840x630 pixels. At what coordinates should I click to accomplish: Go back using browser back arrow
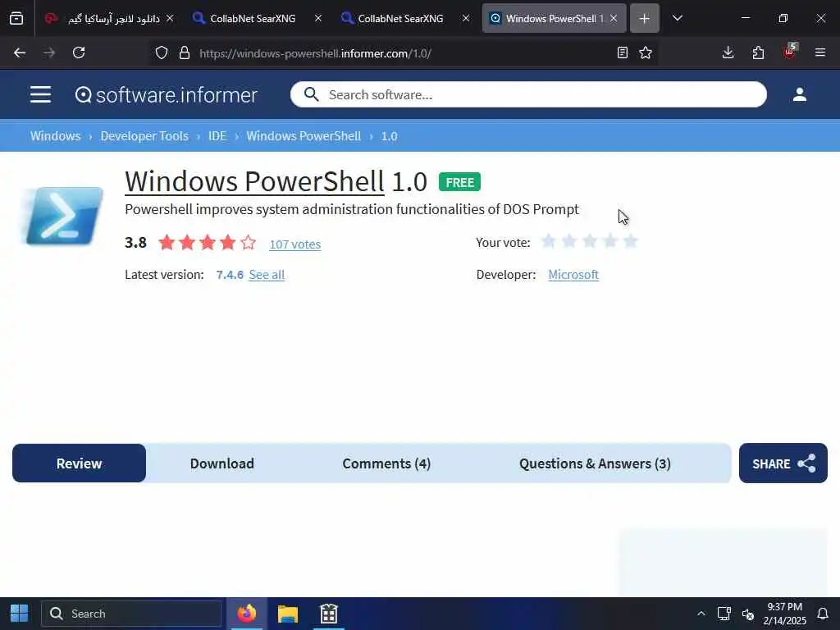(20, 53)
